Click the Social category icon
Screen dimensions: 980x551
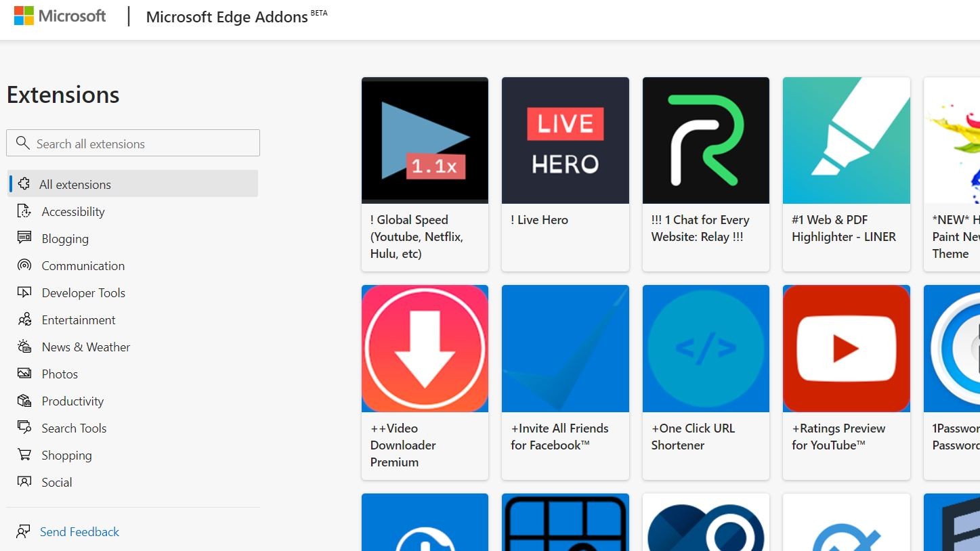click(24, 482)
